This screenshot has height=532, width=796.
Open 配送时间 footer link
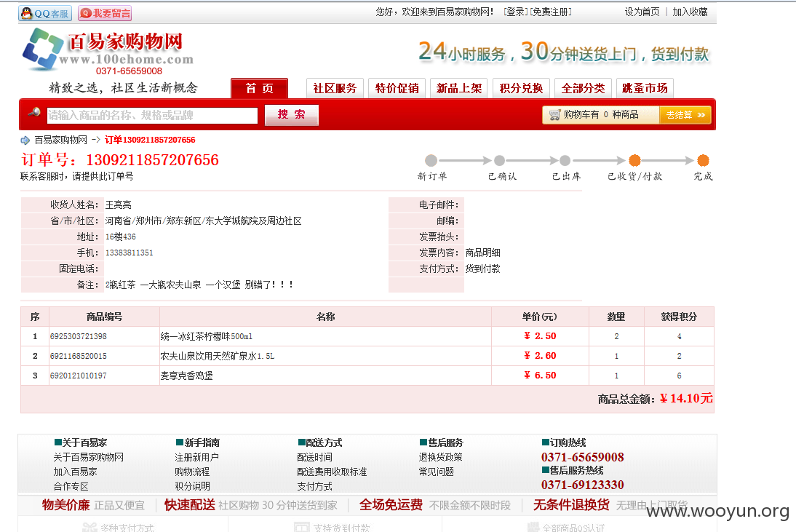(x=315, y=457)
